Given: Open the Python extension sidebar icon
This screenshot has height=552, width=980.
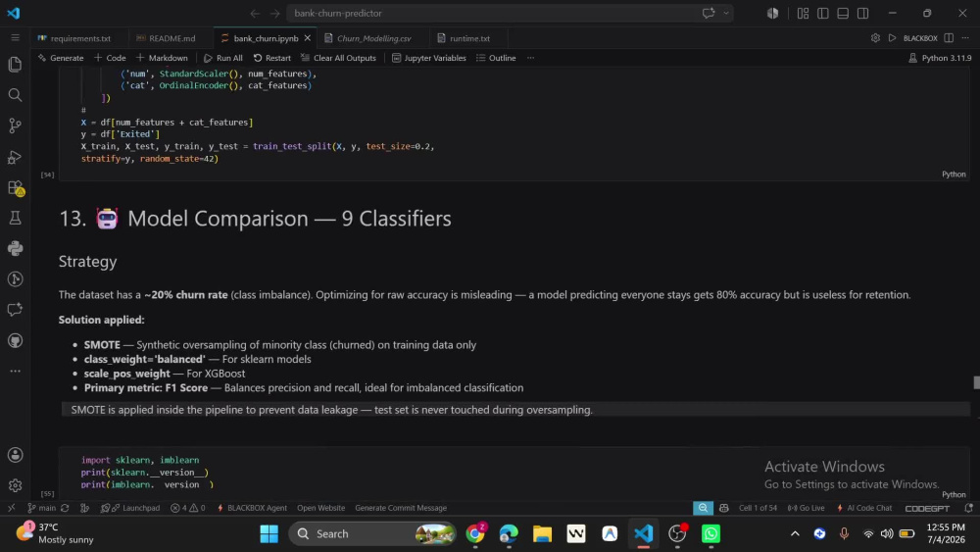Looking at the screenshot, I should (15, 248).
